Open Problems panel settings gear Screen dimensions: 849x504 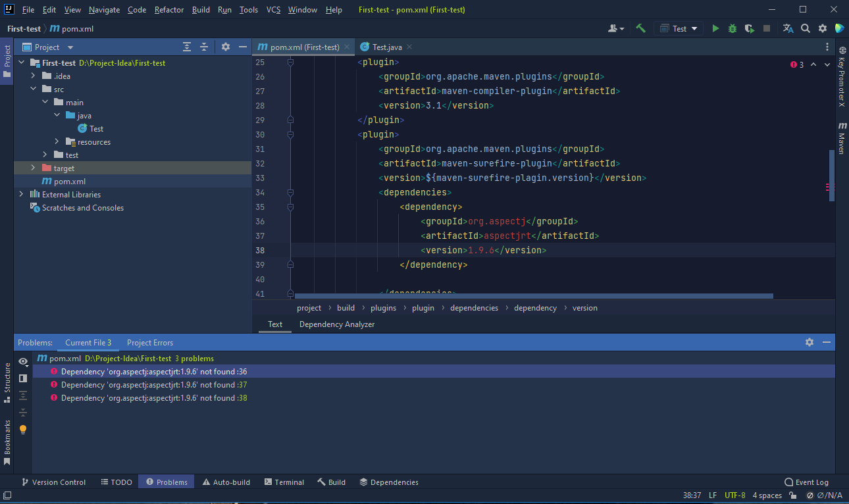(x=810, y=342)
